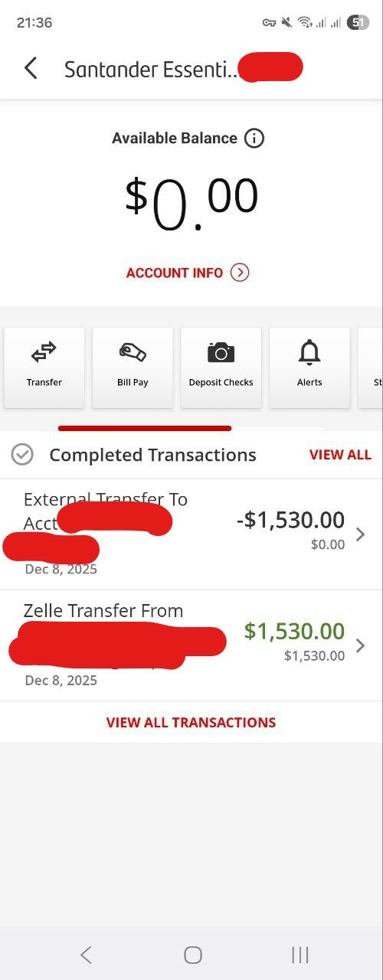Select the ACCOUNT INFO link
Image resolution: width=383 pixels, height=980 pixels.
pos(175,273)
